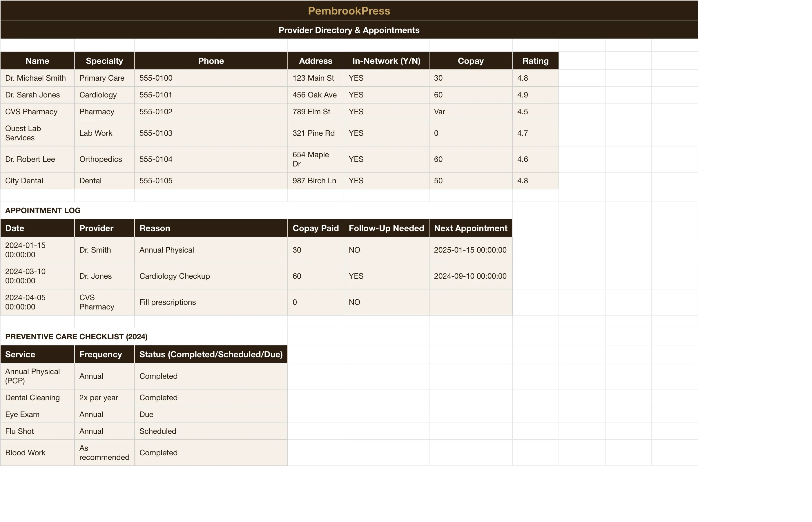Select the In-Network (Y/N) column header
This screenshot has height=522, width=812.
tap(386, 61)
